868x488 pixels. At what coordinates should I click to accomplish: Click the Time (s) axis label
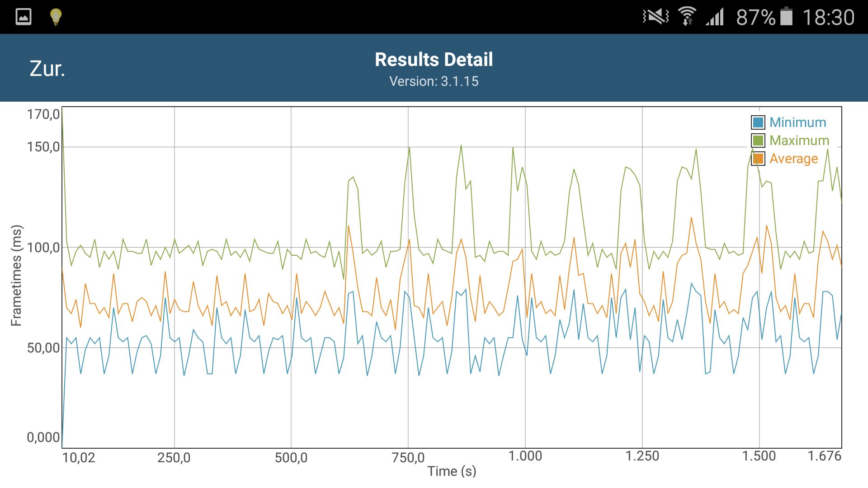(x=452, y=471)
